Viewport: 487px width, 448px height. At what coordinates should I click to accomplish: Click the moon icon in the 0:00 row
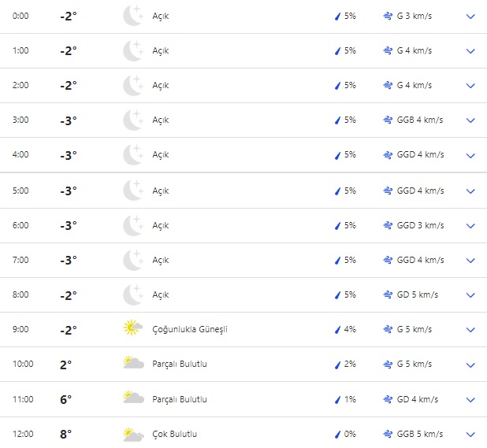pyautogui.click(x=132, y=16)
